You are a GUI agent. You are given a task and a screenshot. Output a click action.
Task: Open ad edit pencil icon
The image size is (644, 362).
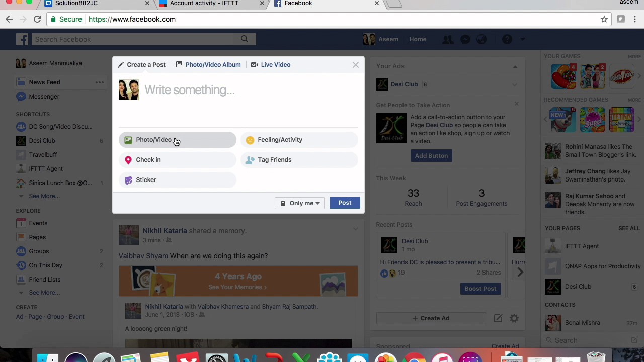[x=498, y=318]
